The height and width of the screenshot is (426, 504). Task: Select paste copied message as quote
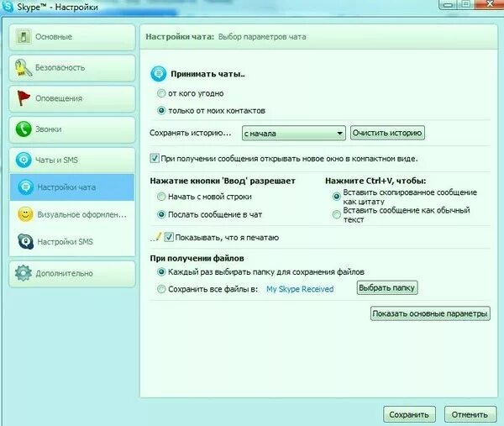[x=336, y=197]
